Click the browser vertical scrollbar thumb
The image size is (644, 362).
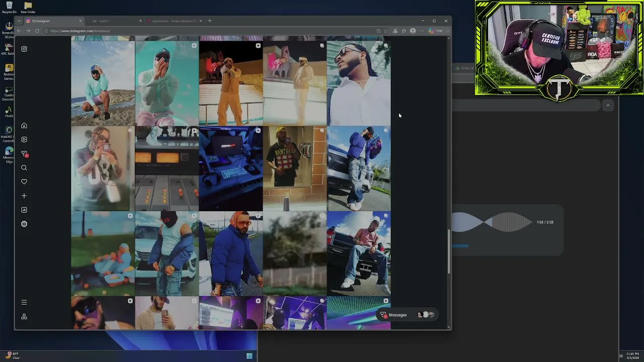click(x=448, y=252)
